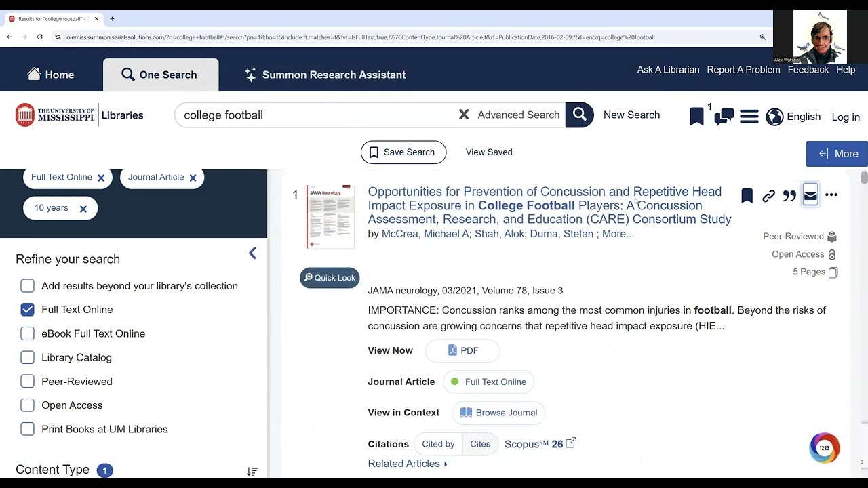Image resolution: width=868 pixels, height=488 pixels.
Task: Open saved items bookmark folder in header
Action: [697, 117]
